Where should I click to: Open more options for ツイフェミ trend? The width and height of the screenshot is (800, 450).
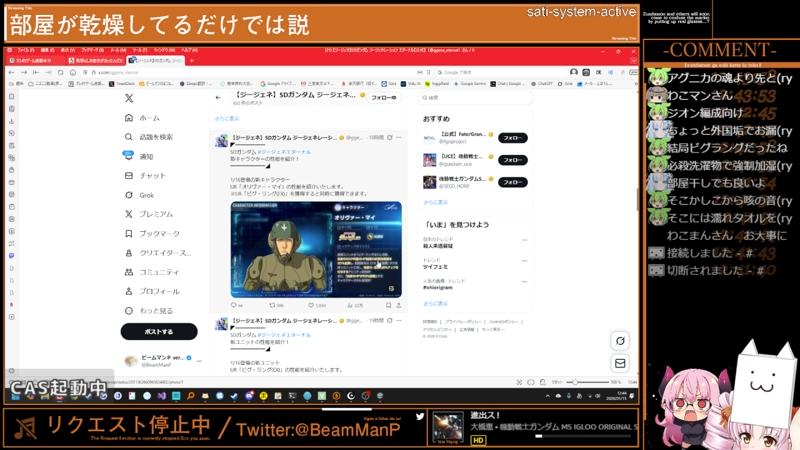(524, 261)
